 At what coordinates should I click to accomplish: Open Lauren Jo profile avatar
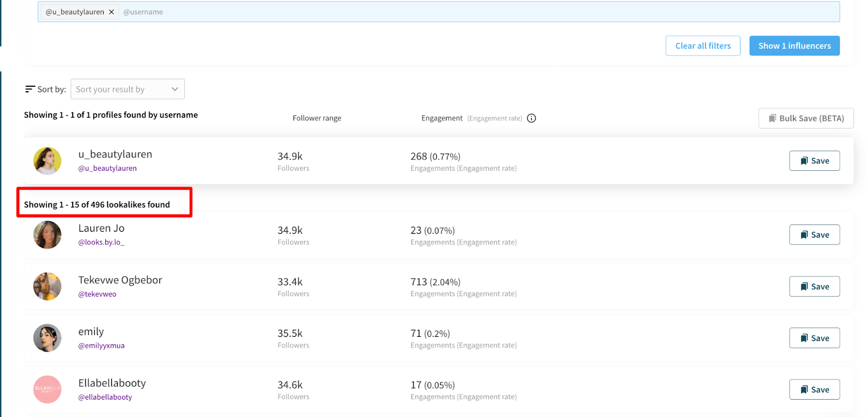click(47, 235)
